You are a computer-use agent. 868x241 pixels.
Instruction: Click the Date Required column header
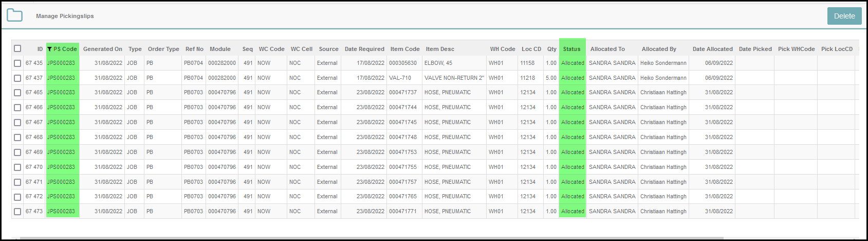click(364, 49)
